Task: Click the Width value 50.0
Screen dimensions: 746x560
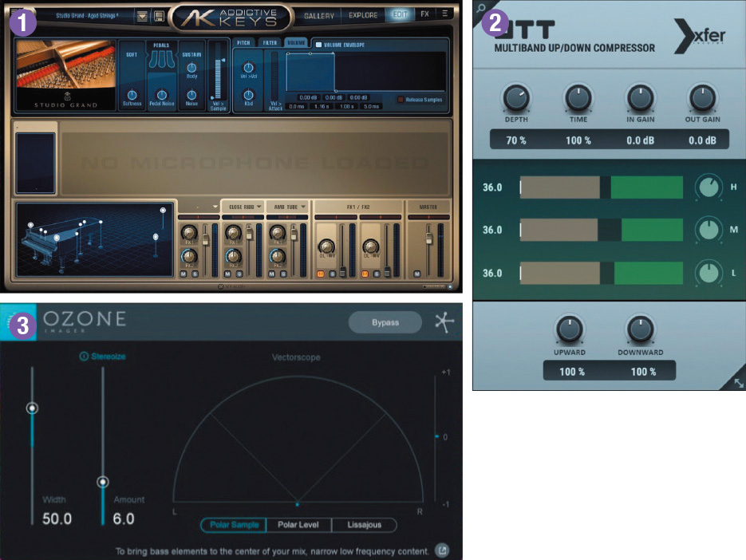Action: (57, 519)
